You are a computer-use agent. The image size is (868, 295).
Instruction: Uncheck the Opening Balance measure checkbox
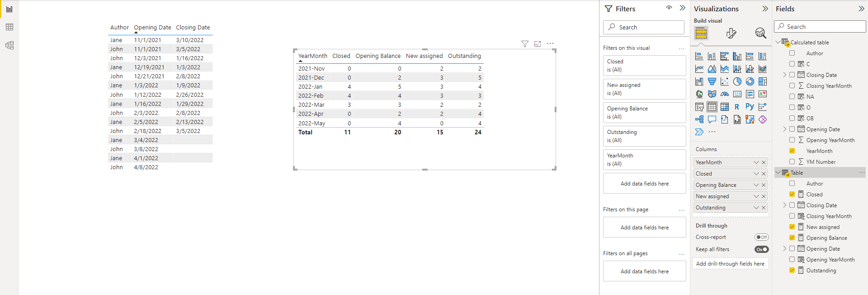tap(792, 238)
